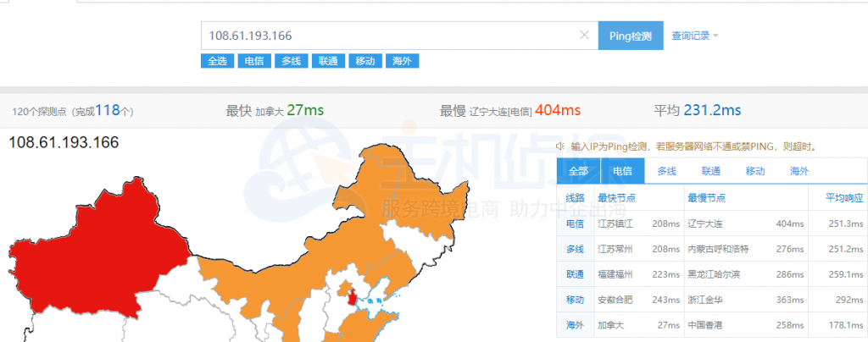Toggle the 海外 filter tag under search box
868x342 pixels.
tap(402, 61)
